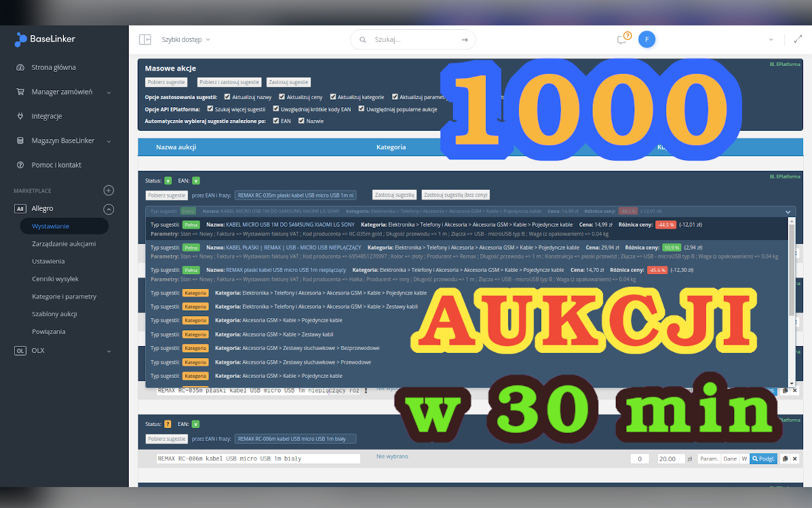The height and width of the screenshot is (508, 812).
Task: Toggle the 'Nazwie' auto-select checkbox
Action: (x=301, y=121)
